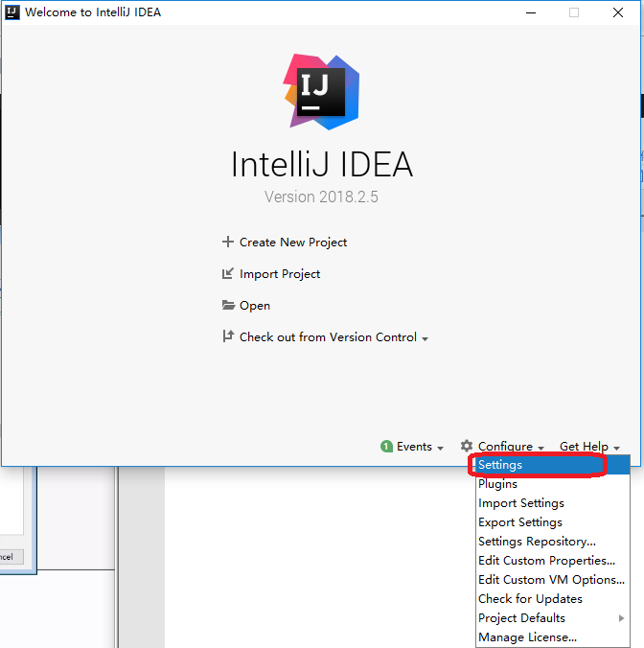Choose Manage License... entry
This screenshot has height=648, width=644.
point(553,637)
